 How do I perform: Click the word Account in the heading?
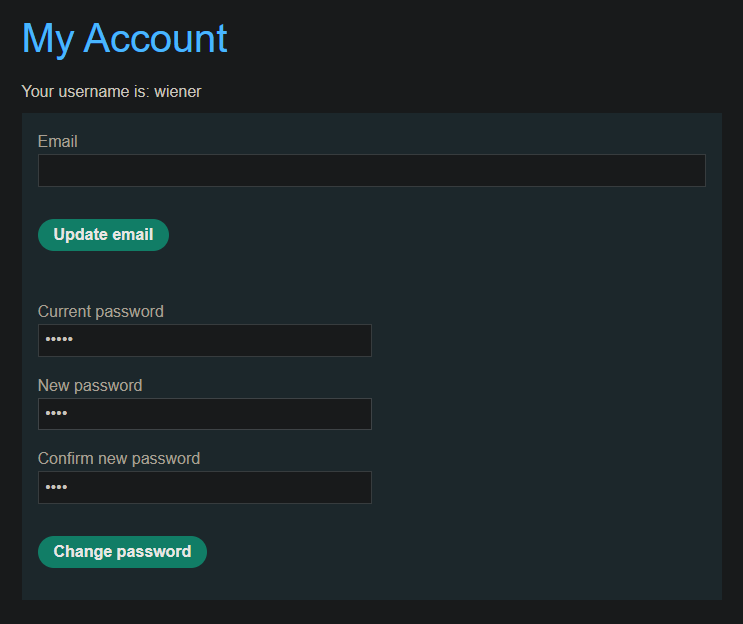(155, 39)
